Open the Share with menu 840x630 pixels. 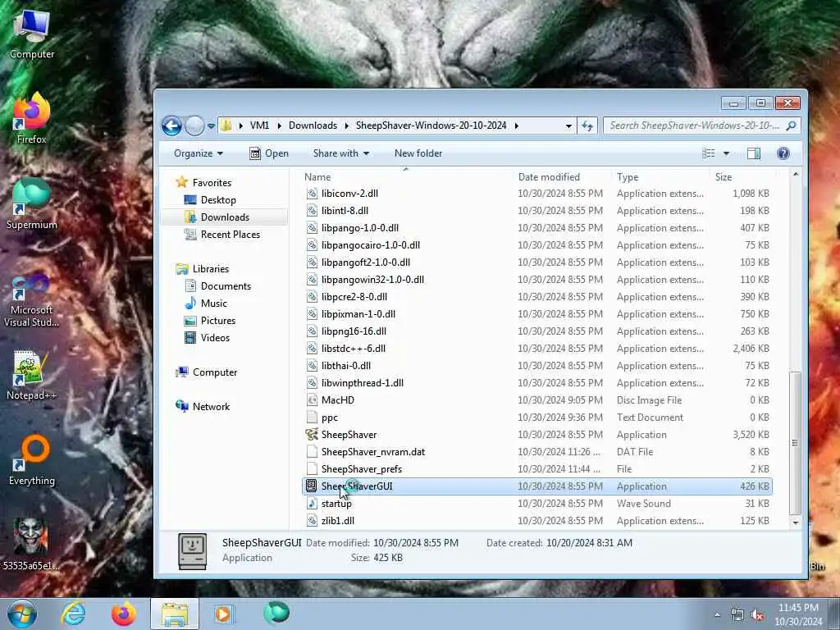click(x=341, y=153)
